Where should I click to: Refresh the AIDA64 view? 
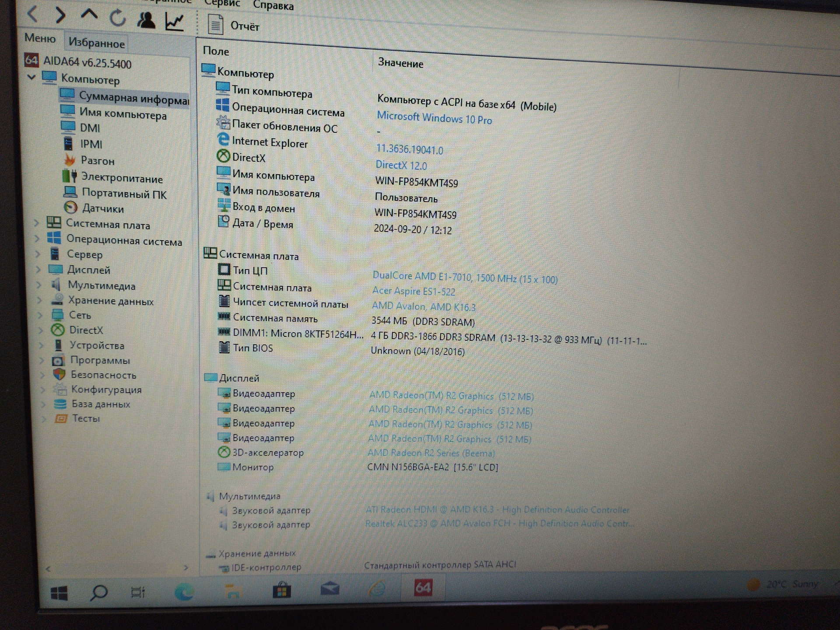click(117, 18)
